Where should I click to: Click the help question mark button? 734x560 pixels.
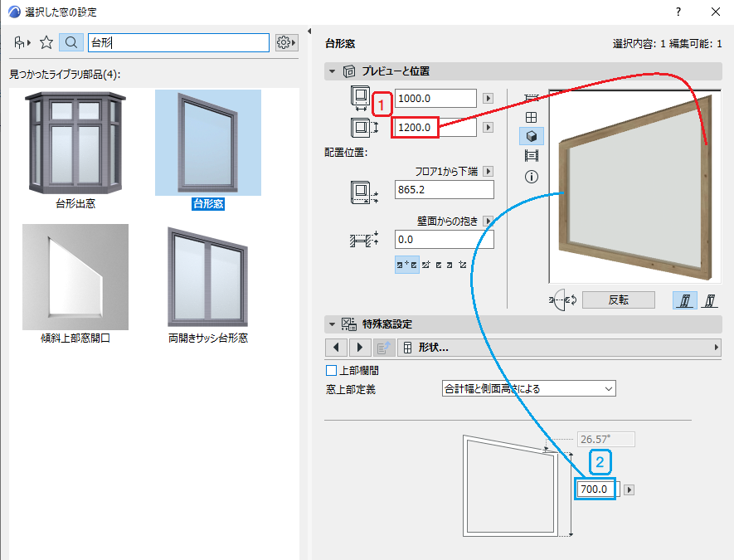(x=678, y=12)
